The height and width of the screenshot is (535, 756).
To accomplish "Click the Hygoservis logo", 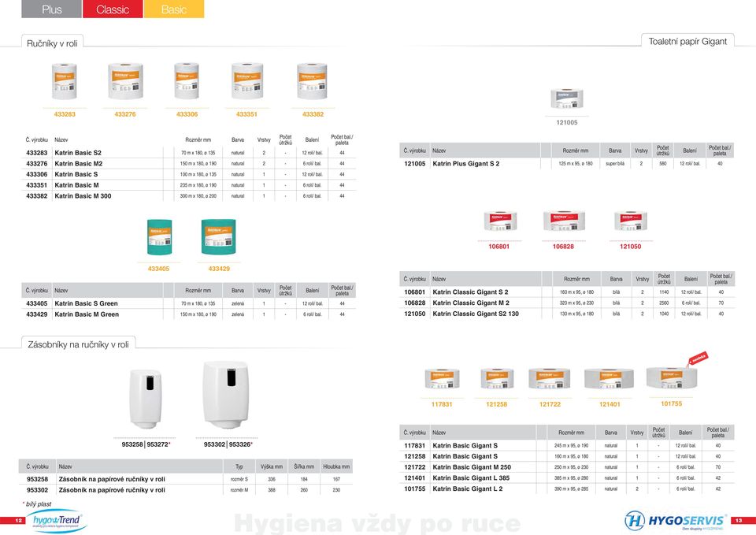I will click(x=675, y=521).
